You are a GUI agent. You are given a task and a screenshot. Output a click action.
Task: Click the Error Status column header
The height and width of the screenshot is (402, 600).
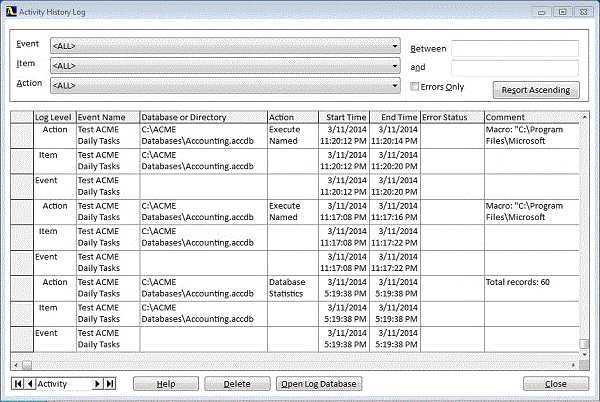click(x=452, y=117)
